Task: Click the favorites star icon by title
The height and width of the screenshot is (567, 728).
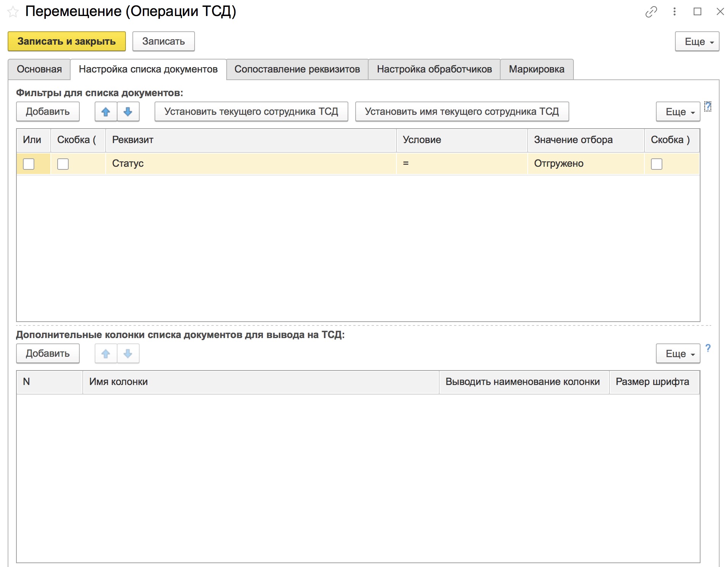Action: pyautogui.click(x=13, y=12)
